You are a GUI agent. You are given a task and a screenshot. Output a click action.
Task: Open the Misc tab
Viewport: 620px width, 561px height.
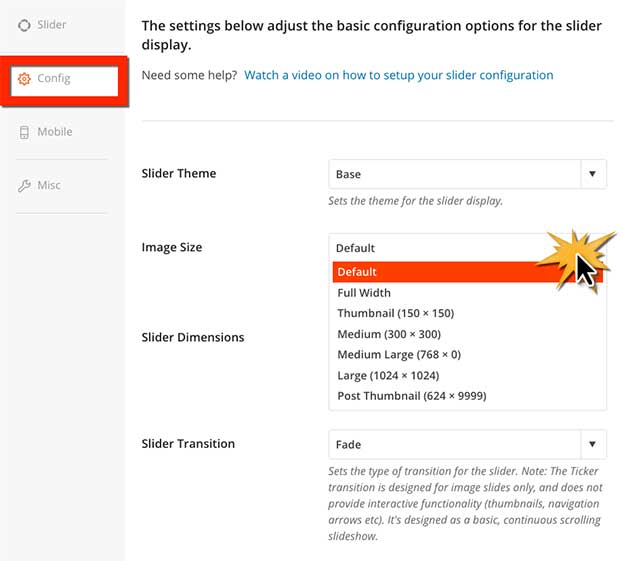coord(49,185)
